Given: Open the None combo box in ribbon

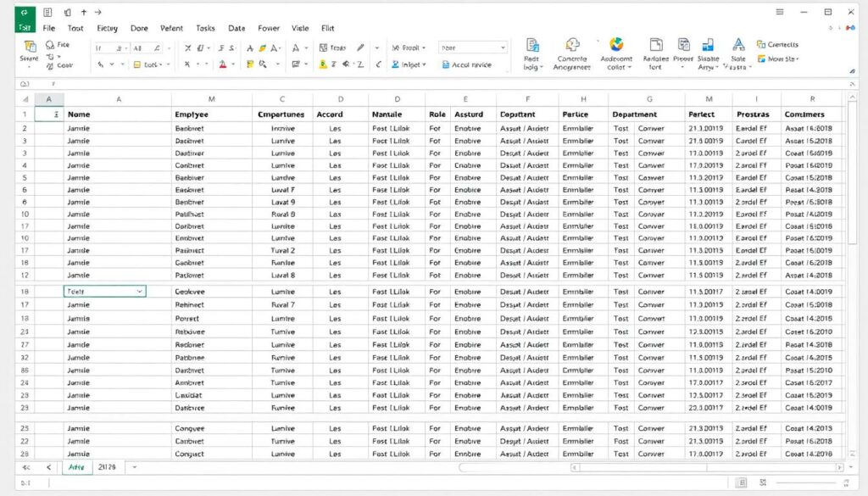Looking at the screenshot, I should (x=473, y=47).
